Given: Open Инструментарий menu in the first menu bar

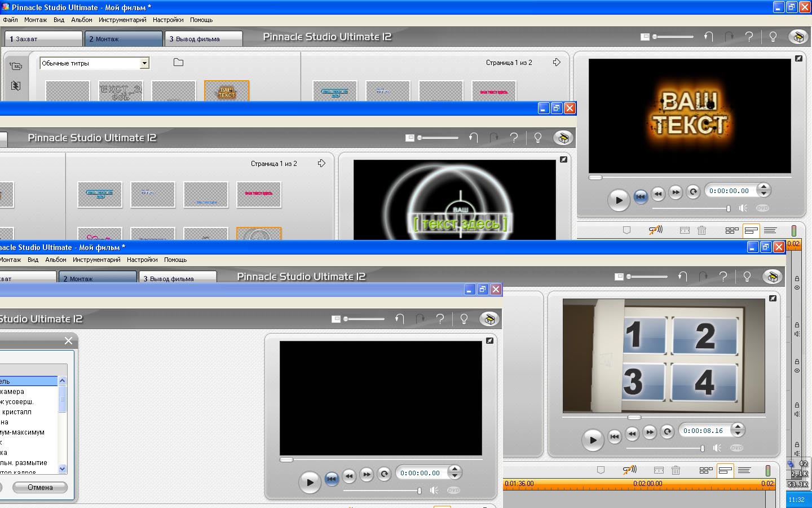Looking at the screenshot, I should (122, 20).
